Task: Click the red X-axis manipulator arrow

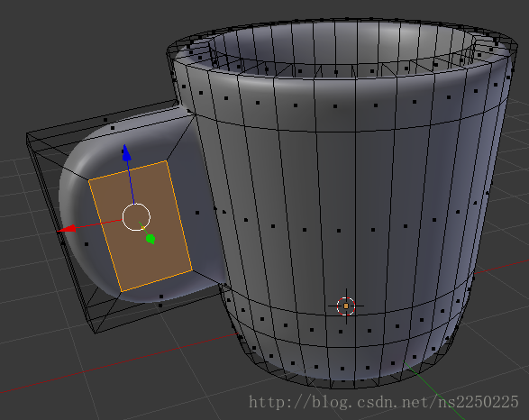Action: pos(67,229)
